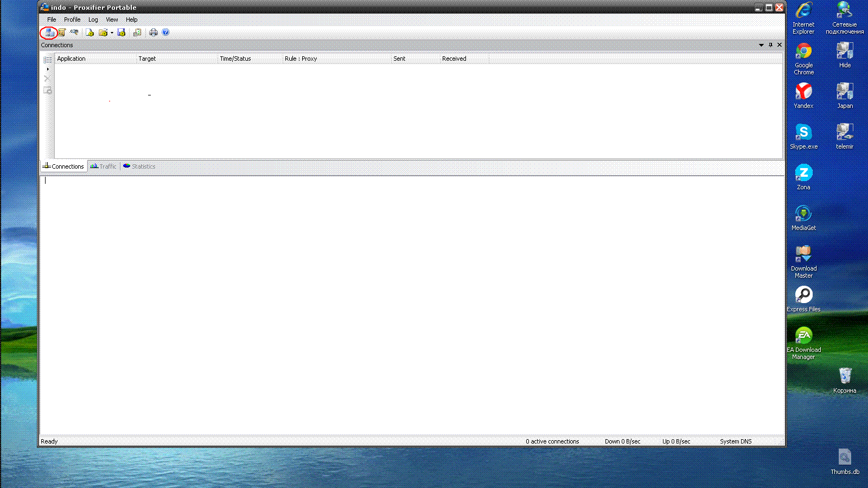Open Proxy Checker toolbar icon
Viewport: 868px width, 488px height.
(x=137, y=33)
